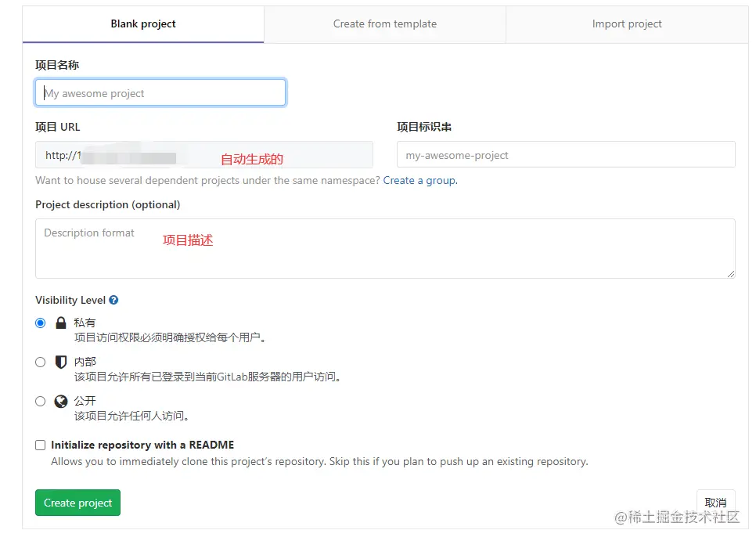Click the Want to house several dependent projects text
Screen dimensions: 756x541
pyautogui.click(x=208, y=180)
